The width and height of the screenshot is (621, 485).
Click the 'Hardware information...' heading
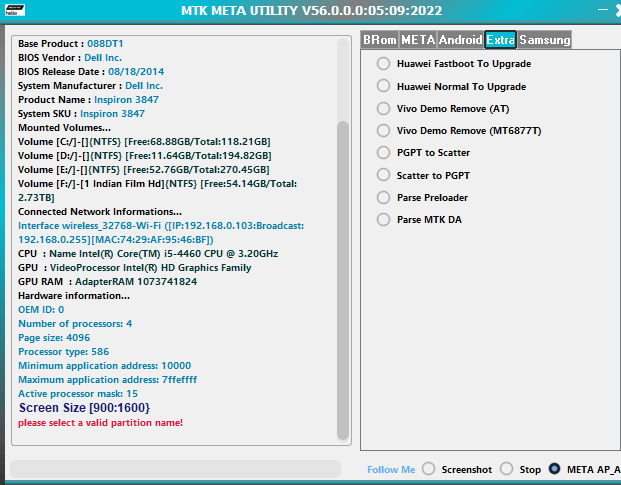tap(74, 296)
